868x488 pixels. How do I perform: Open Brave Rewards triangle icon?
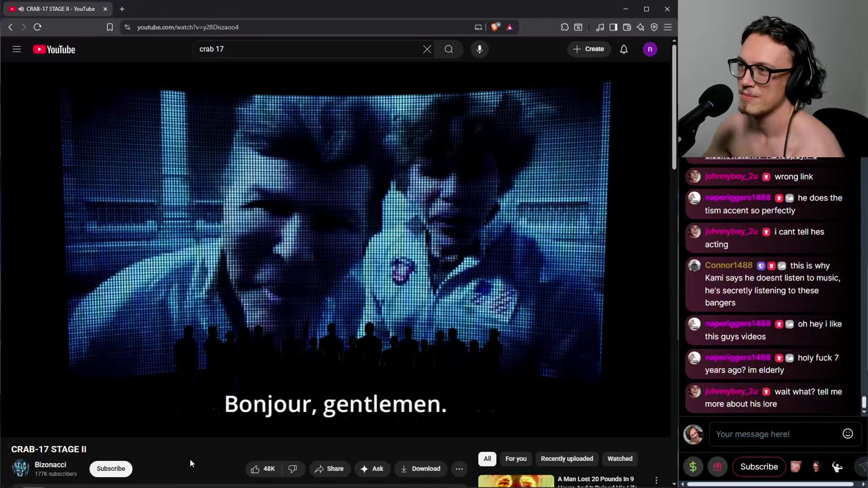click(509, 27)
